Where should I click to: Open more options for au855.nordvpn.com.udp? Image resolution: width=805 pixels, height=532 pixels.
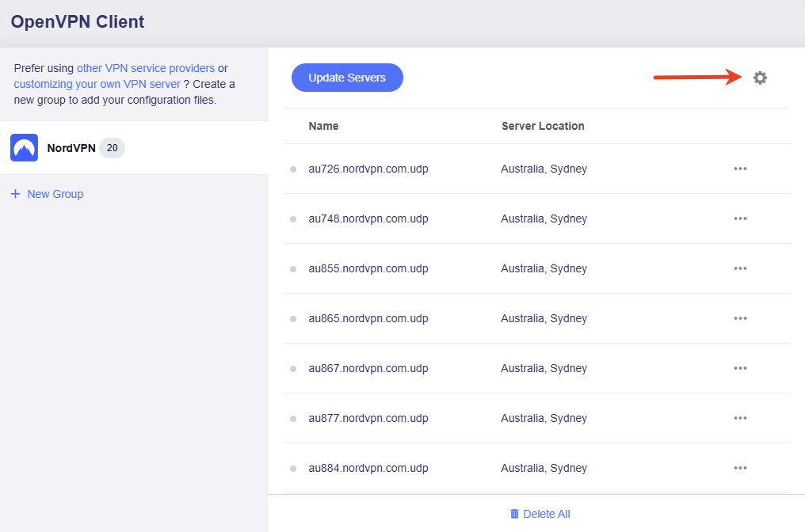[740, 268]
